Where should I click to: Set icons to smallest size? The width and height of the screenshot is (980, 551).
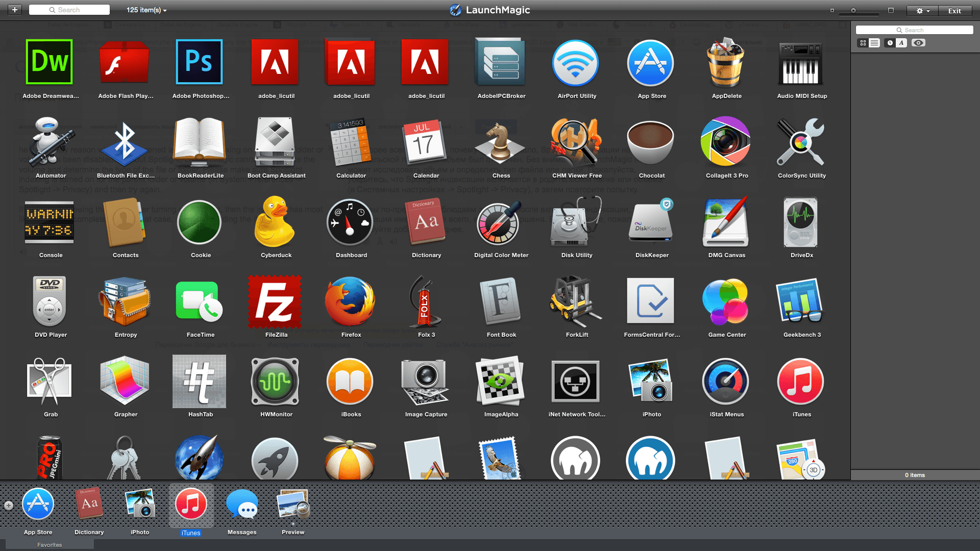(x=832, y=10)
